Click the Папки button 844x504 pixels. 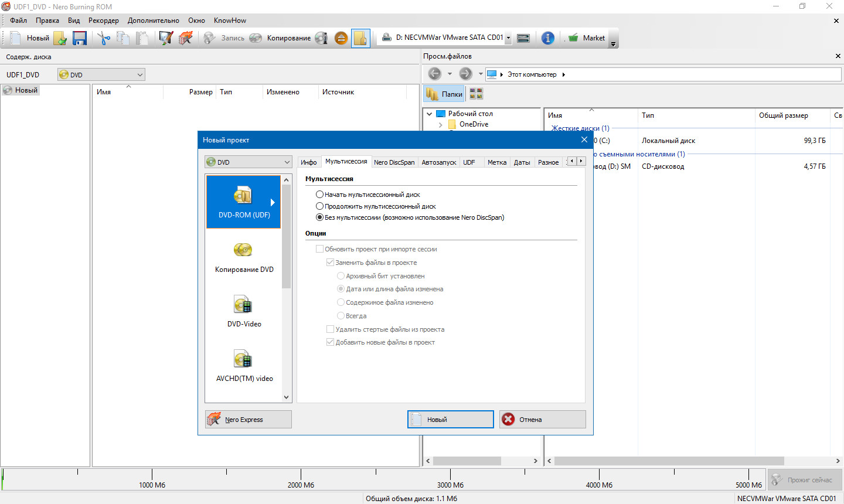(444, 94)
